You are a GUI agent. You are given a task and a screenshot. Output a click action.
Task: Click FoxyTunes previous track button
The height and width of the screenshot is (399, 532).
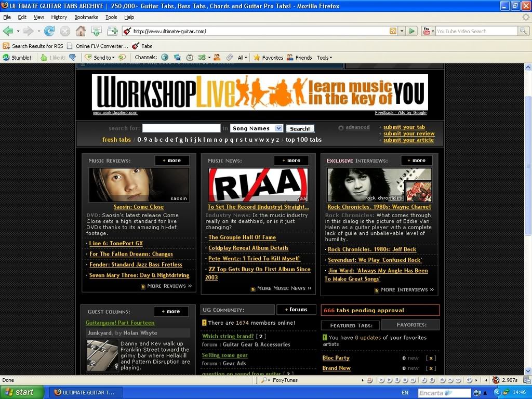382,380
